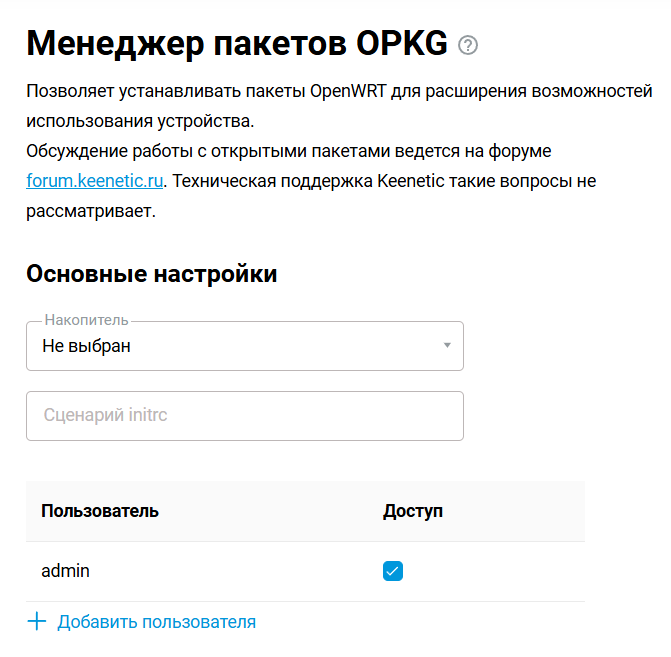The width and height of the screenshot is (671, 657).
Task: Click the small arrow in Накопитель field
Action: [x=446, y=346]
